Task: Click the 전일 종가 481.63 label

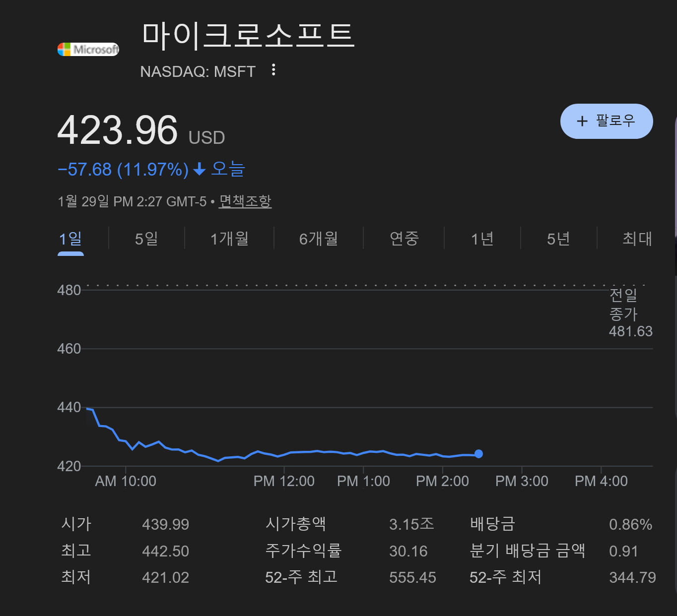Action: tap(629, 313)
